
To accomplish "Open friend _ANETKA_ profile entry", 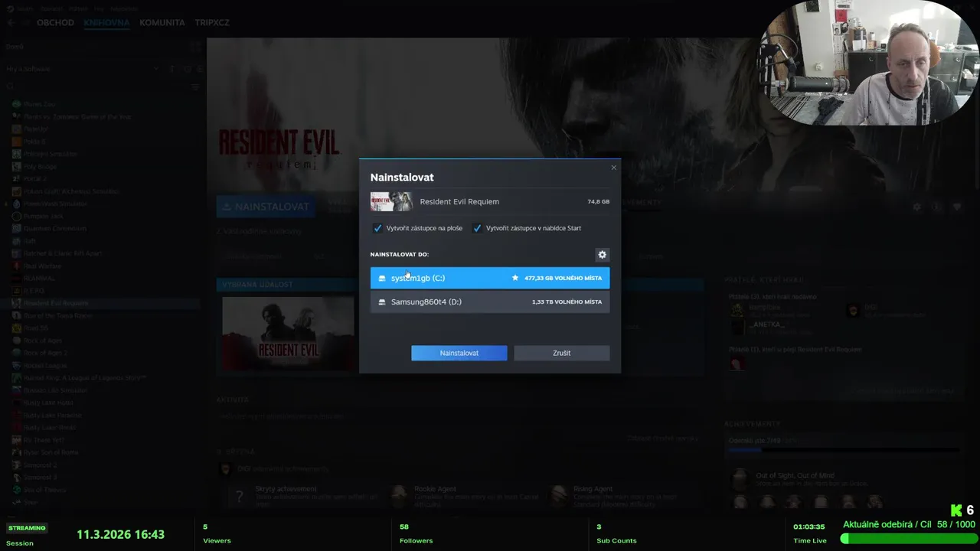I will 768,324.
